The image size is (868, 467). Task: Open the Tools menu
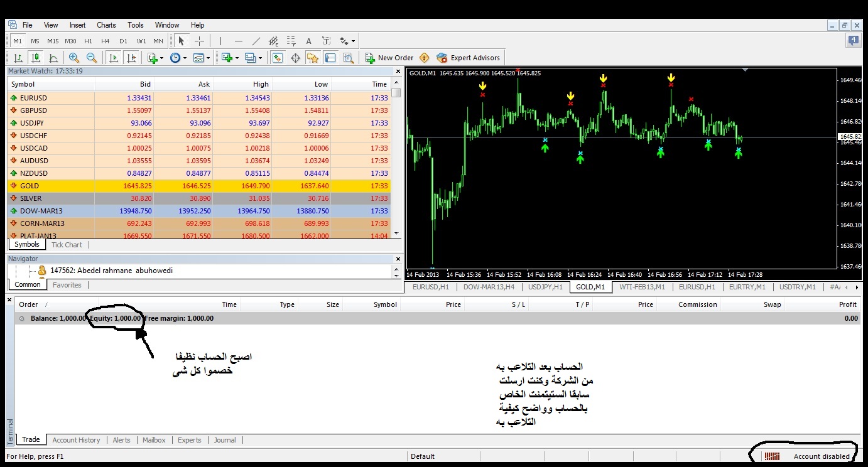point(136,25)
